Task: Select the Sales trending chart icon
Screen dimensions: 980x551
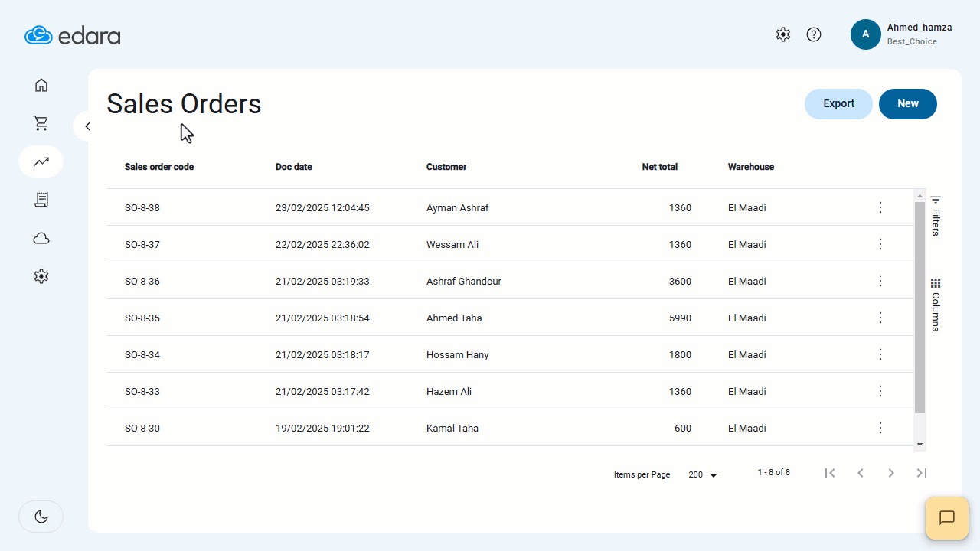Action: [41, 161]
